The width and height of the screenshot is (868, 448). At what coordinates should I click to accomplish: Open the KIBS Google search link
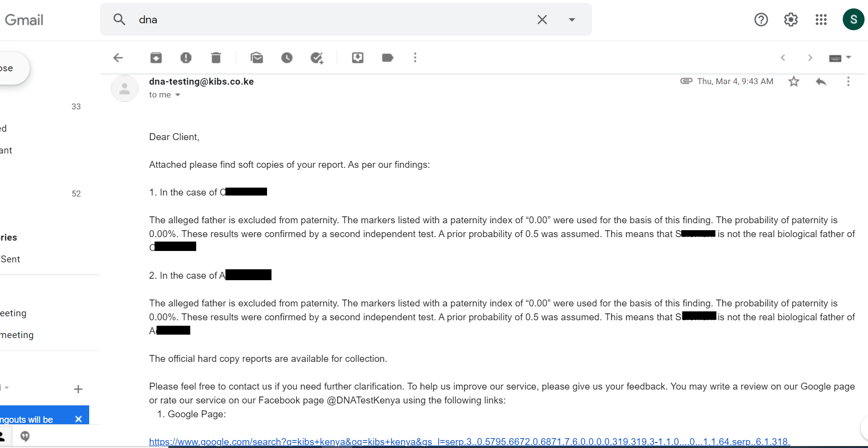coord(470,442)
